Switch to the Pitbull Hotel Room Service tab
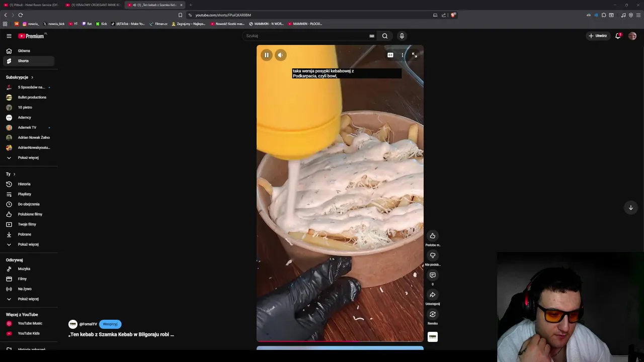The width and height of the screenshot is (644, 362). [x=31, y=5]
